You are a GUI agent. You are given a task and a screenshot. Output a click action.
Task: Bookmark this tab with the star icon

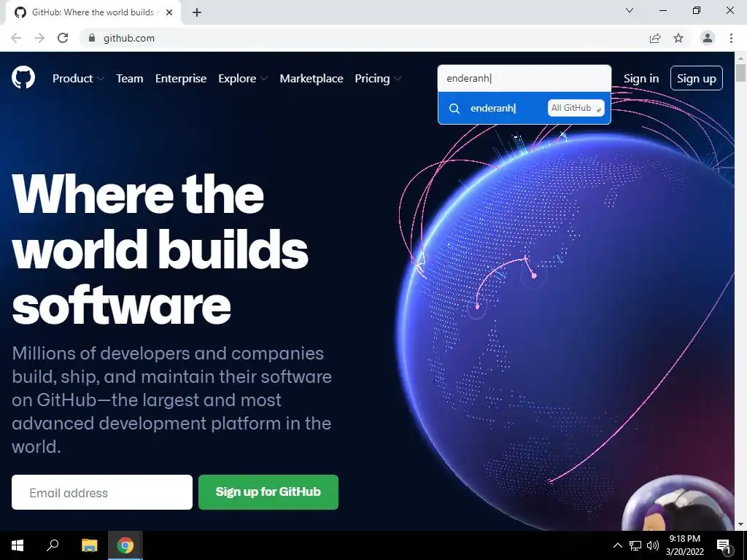click(678, 38)
